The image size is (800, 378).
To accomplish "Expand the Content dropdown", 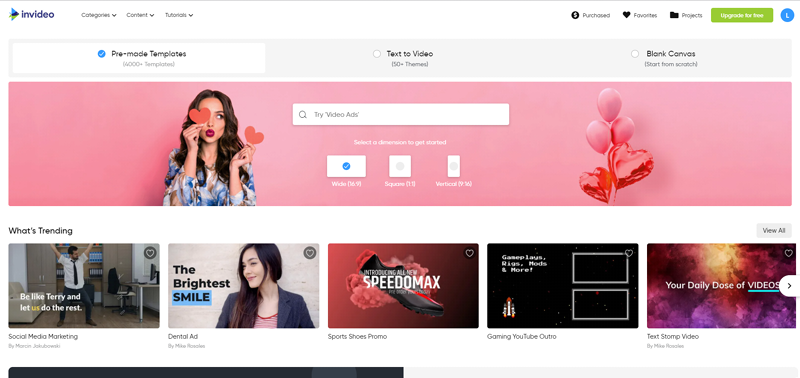I will pyautogui.click(x=140, y=15).
